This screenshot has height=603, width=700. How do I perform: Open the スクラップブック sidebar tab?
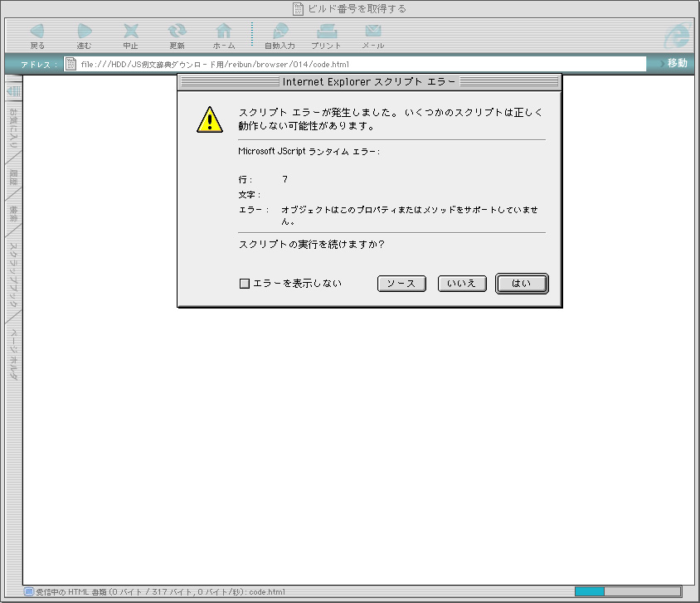point(13,275)
